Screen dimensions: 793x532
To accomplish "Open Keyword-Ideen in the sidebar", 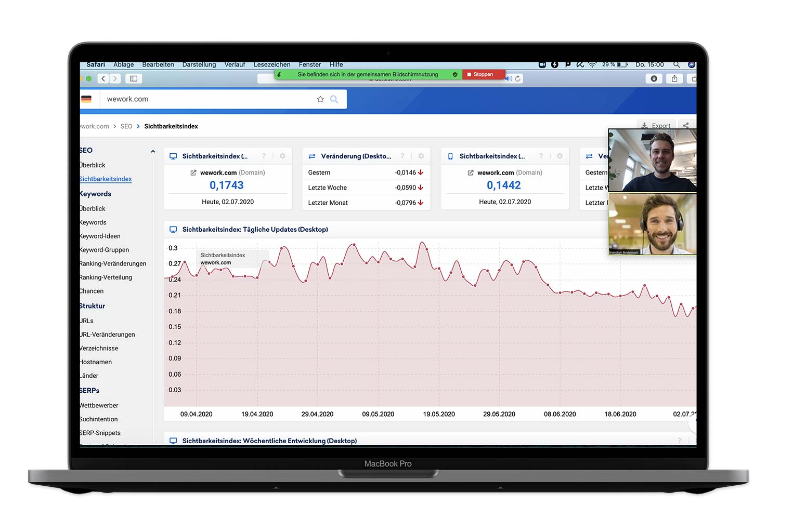I will 100,236.
